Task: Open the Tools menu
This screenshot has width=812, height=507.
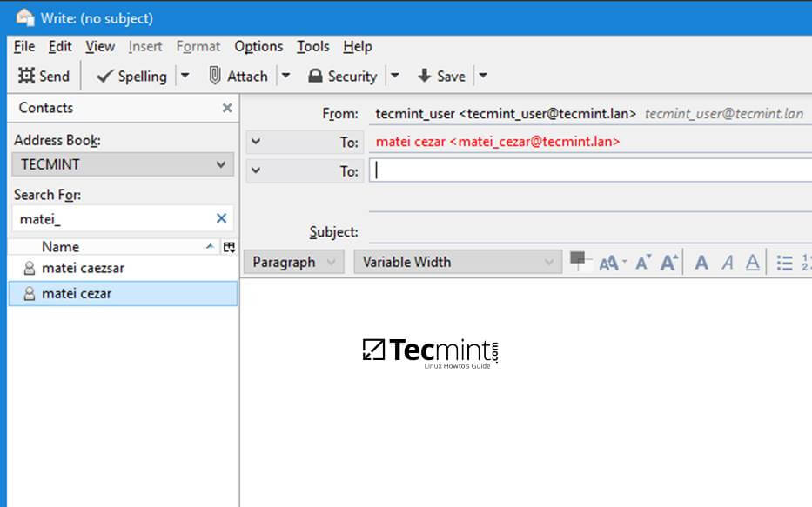Action: tap(312, 46)
